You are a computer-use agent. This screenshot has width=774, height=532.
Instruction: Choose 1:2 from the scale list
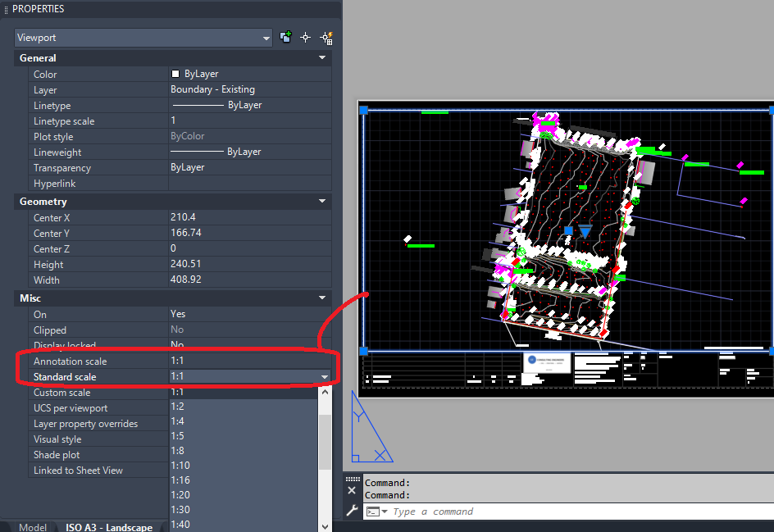tap(244, 406)
